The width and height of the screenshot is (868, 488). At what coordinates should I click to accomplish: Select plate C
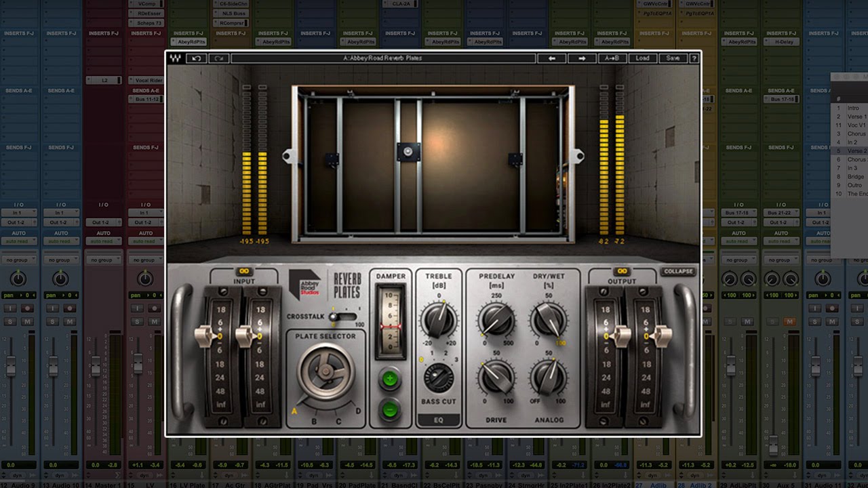[338, 421]
